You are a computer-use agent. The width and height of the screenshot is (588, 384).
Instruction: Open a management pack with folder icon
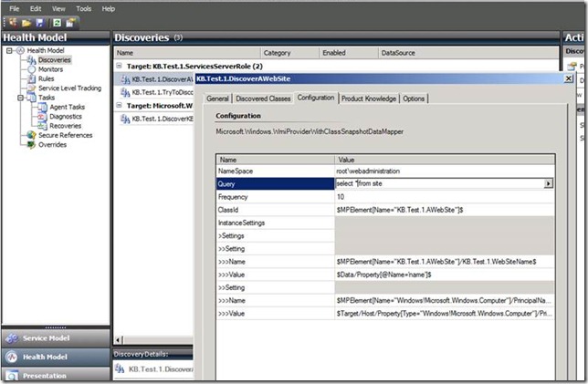(x=26, y=23)
